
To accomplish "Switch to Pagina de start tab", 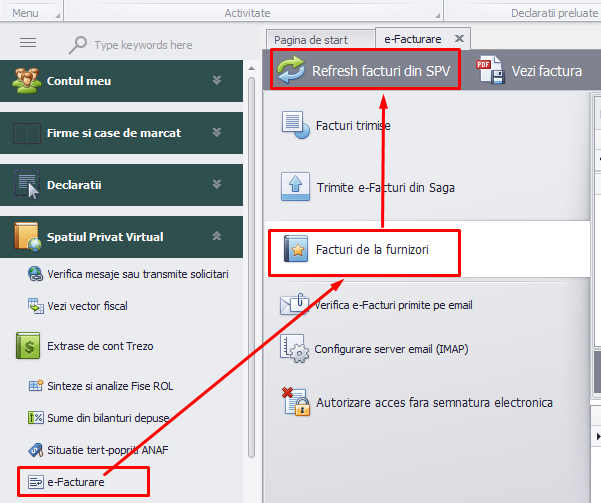I will pyautogui.click(x=320, y=40).
